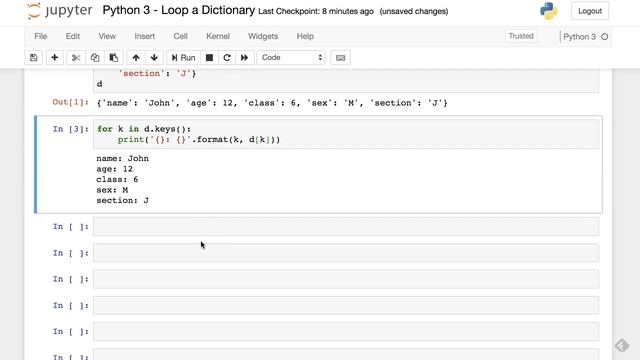
Task: Click the fourth empty code cell
Action: click(346, 305)
